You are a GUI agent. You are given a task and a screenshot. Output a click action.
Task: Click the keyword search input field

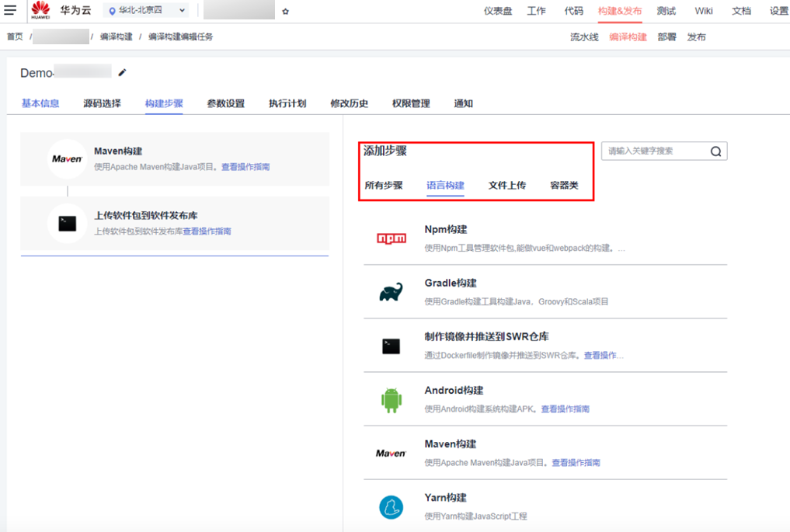point(664,151)
